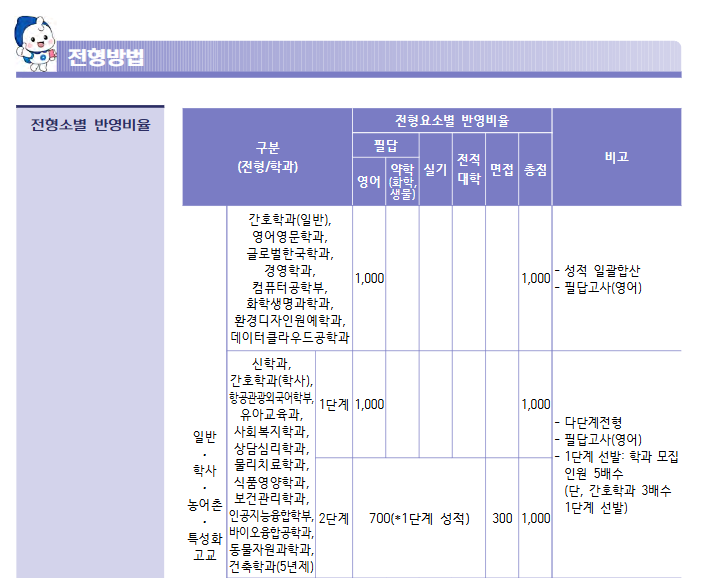Click the 특성화고교 category label

coord(204,546)
